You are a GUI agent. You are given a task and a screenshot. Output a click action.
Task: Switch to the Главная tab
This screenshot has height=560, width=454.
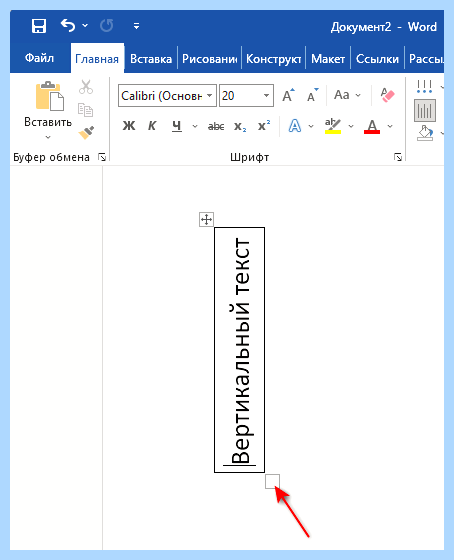coord(97,59)
